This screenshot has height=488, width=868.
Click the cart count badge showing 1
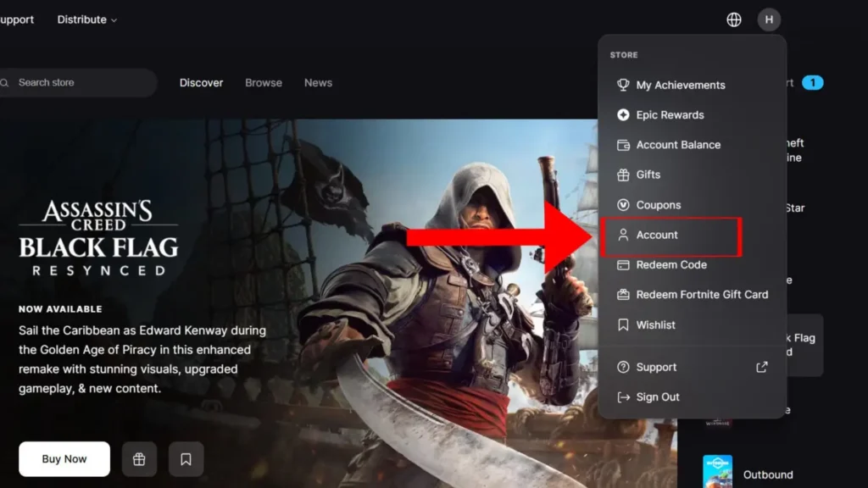point(812,82)
